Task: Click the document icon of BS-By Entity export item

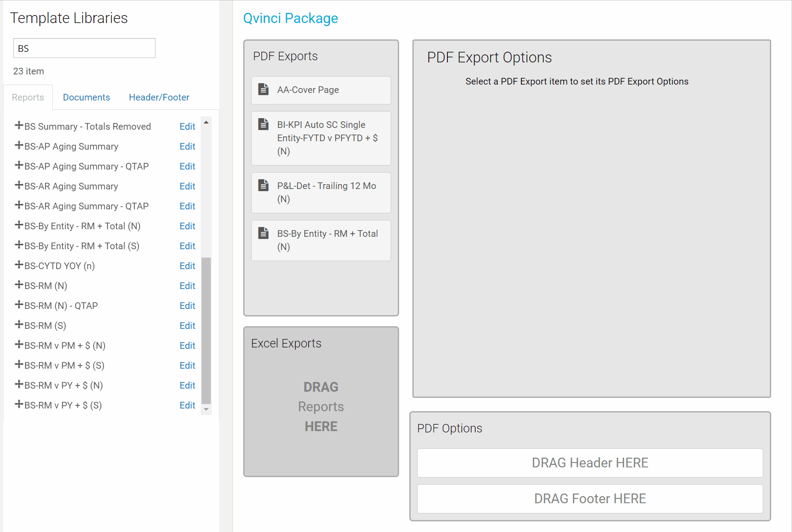Action: (x=264, y=233)
